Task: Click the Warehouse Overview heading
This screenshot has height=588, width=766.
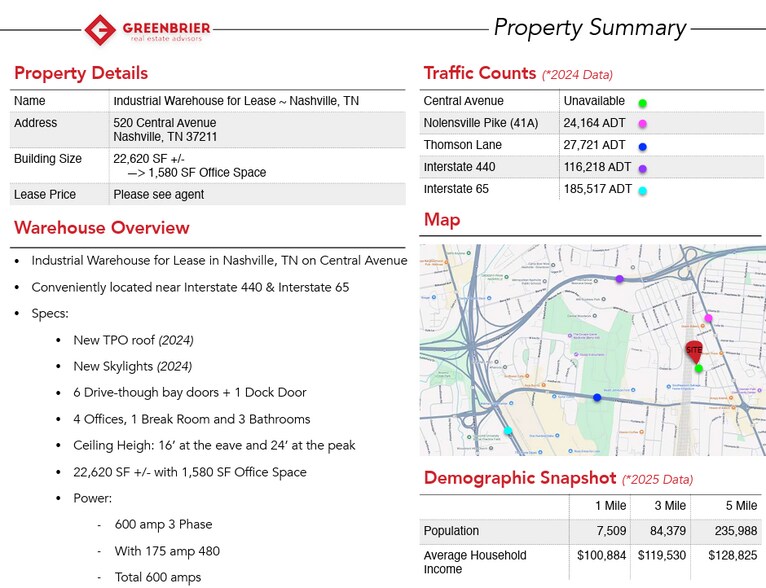Action: (x=101, y=228)
